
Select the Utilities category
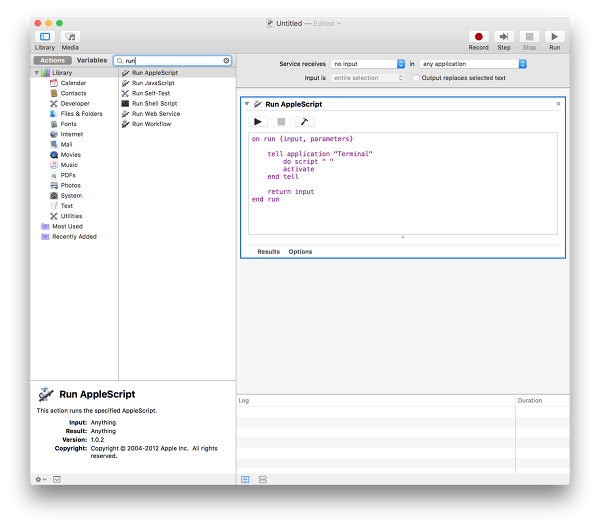[x=71, y=216]
